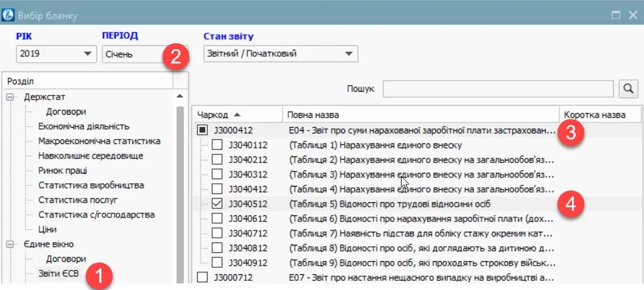Select Договори under Держстат
Screen dimensions: 644x290
[66, 112]
